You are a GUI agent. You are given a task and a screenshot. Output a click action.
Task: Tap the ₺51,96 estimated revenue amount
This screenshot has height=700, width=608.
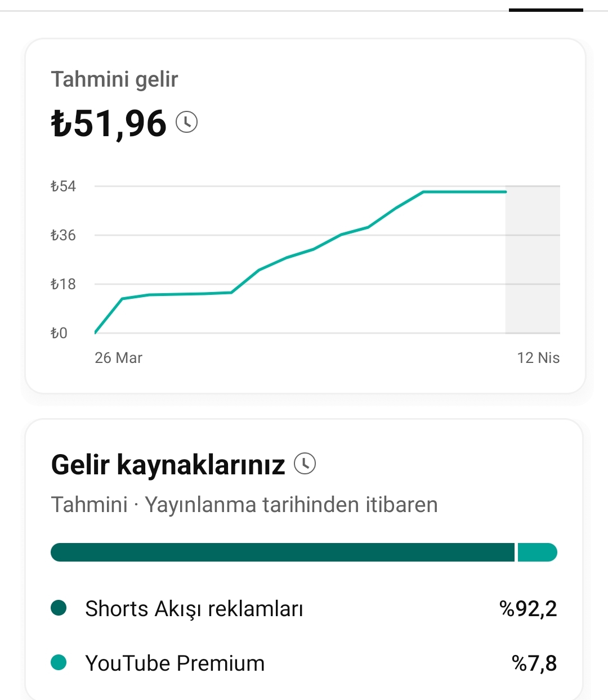(109, 123)
